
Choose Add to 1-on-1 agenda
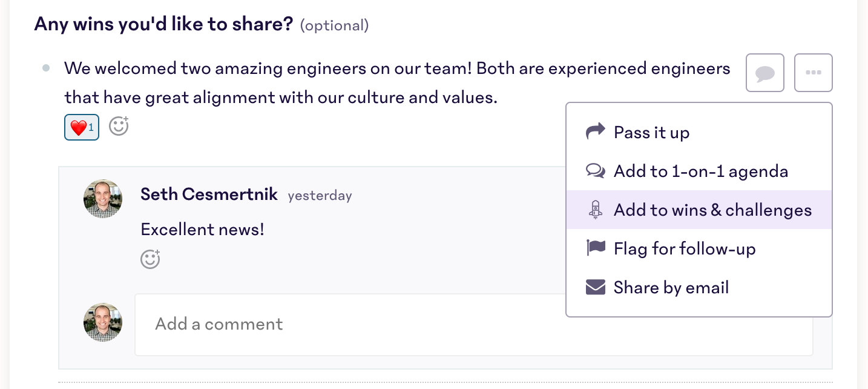click(700, 171)
